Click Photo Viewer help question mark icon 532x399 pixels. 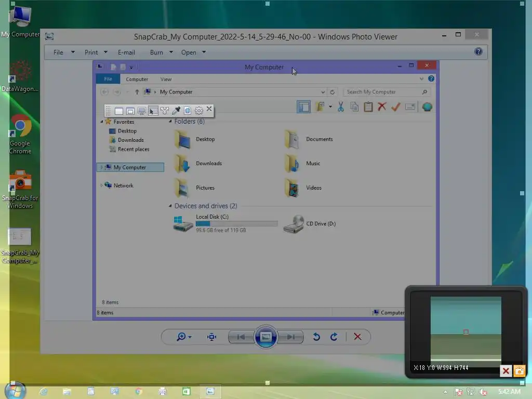478,51
